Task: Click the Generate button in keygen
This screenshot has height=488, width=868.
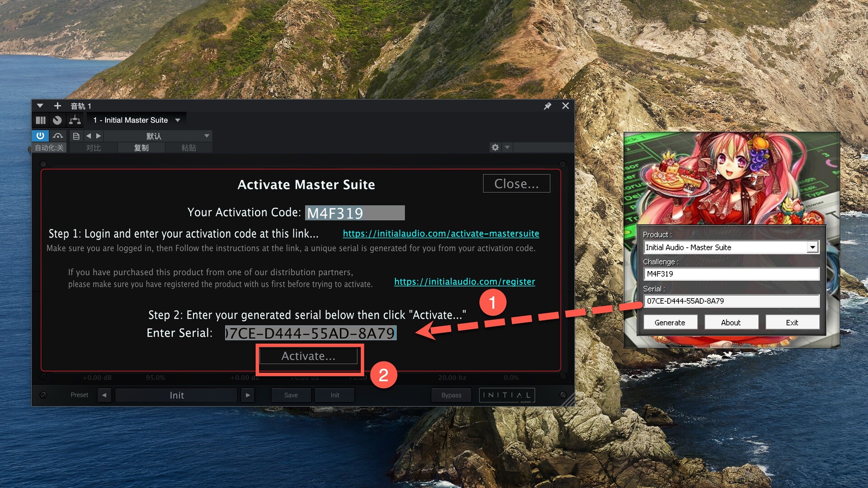Action: (x=670, y=322)
